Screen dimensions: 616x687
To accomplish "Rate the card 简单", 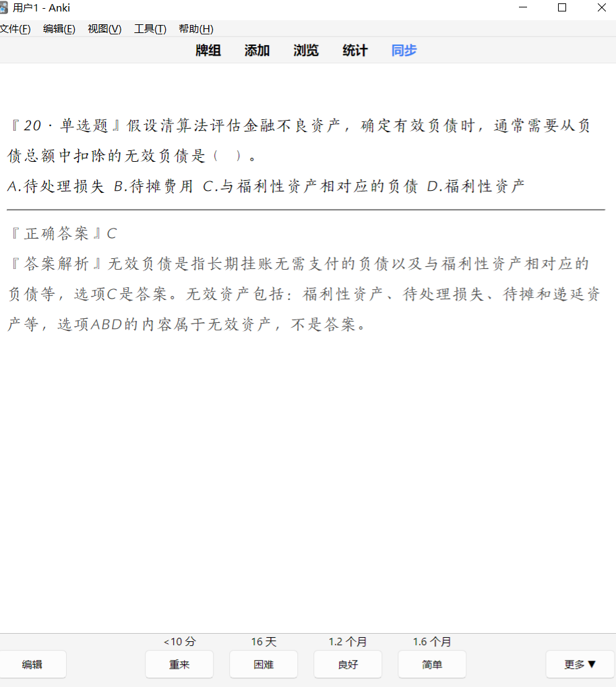I will pyautogui.click(x=432, y=664).
